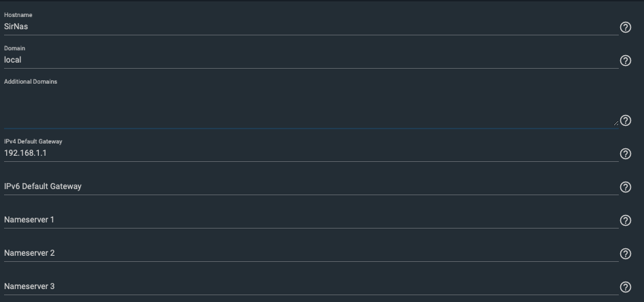This screenshot has height=302, width=644.
Task: Focus the empty IPv6 Default Gateway field
Action: pos(311,186)
